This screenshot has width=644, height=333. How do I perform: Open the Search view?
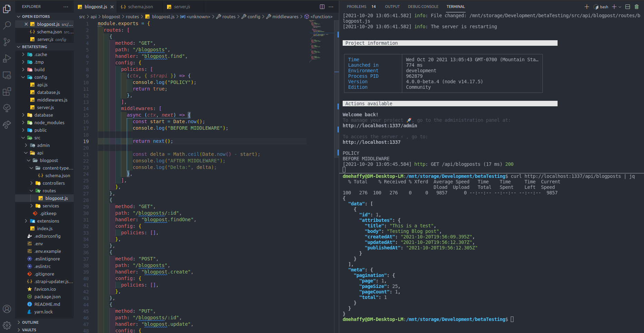(7, 25)
